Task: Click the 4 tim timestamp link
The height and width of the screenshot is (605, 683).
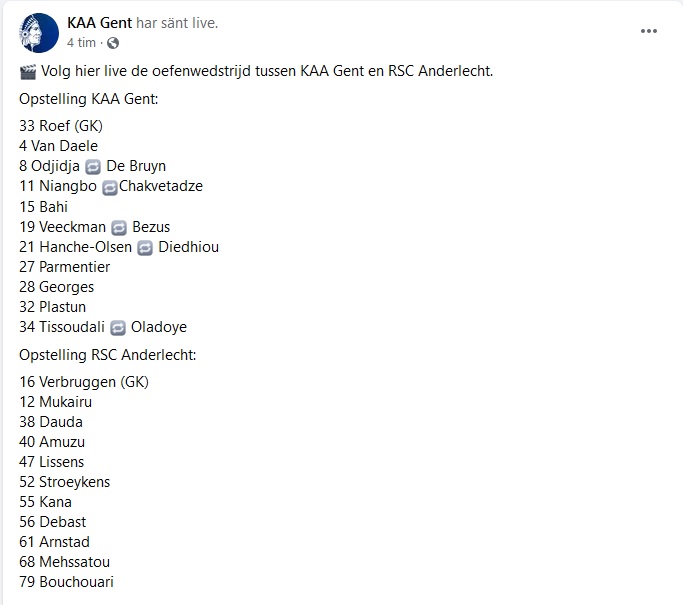Action: coord(81,42)
